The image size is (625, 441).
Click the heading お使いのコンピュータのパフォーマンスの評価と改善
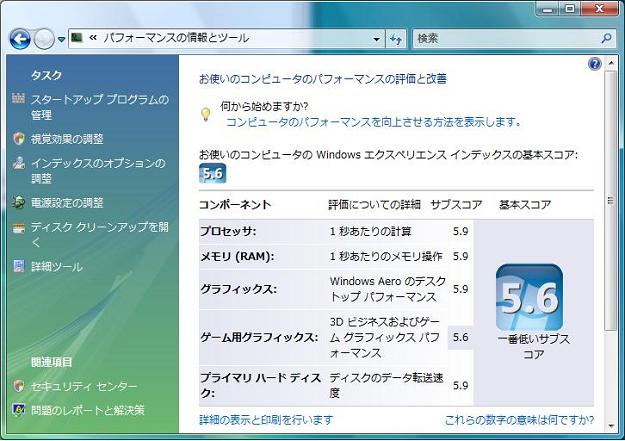(x=322, y=79)
